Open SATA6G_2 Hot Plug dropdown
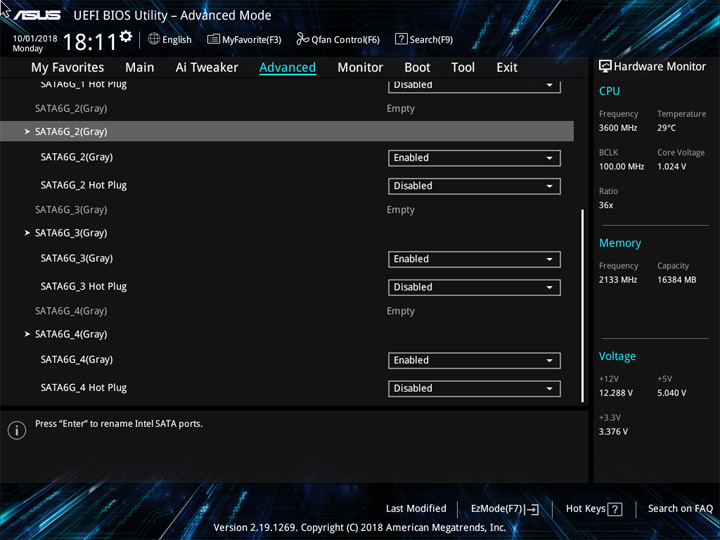The image size is (720, 540). (x=474, y=186)
